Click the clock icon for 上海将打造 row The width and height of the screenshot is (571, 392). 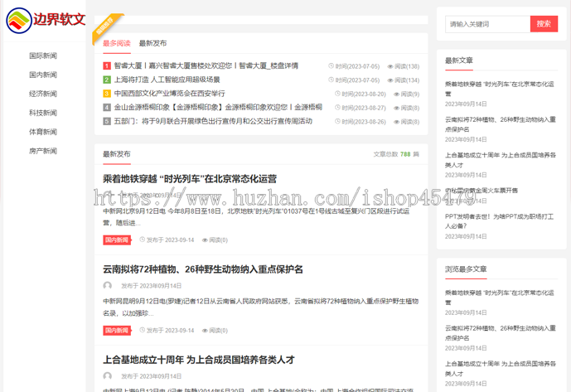click(x=331, y=80)
